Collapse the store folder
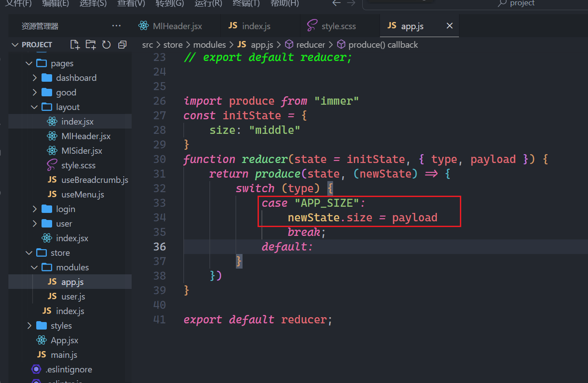The height and width of the screenshot is (383, 588). click(29, 253)
